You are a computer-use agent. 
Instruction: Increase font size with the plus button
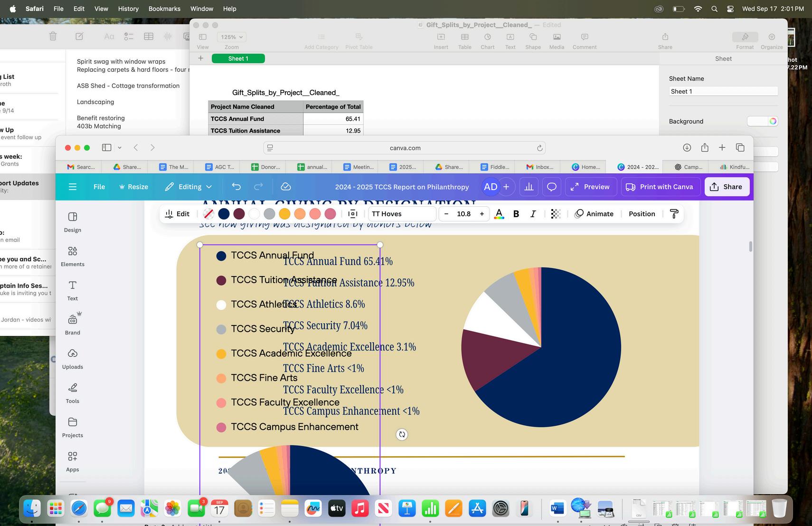coord(482,214)
